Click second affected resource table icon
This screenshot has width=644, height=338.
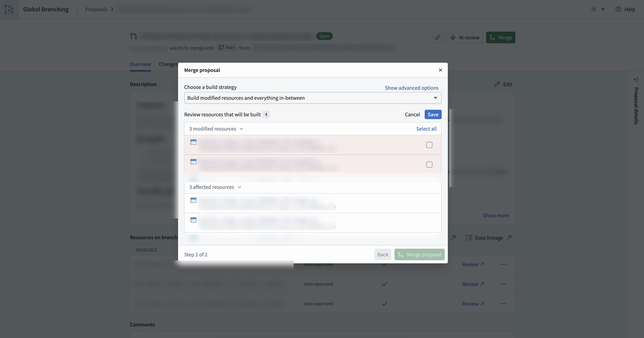pyautogui.click(x=193, y=220)
